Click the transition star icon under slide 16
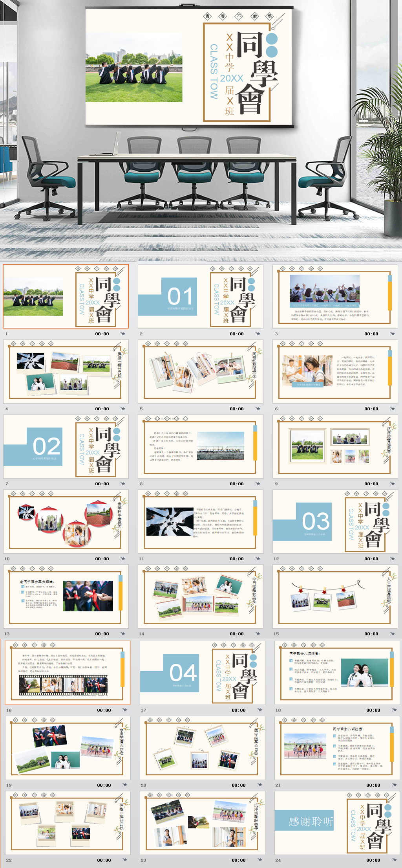402x868 pixels. point(125,710)
